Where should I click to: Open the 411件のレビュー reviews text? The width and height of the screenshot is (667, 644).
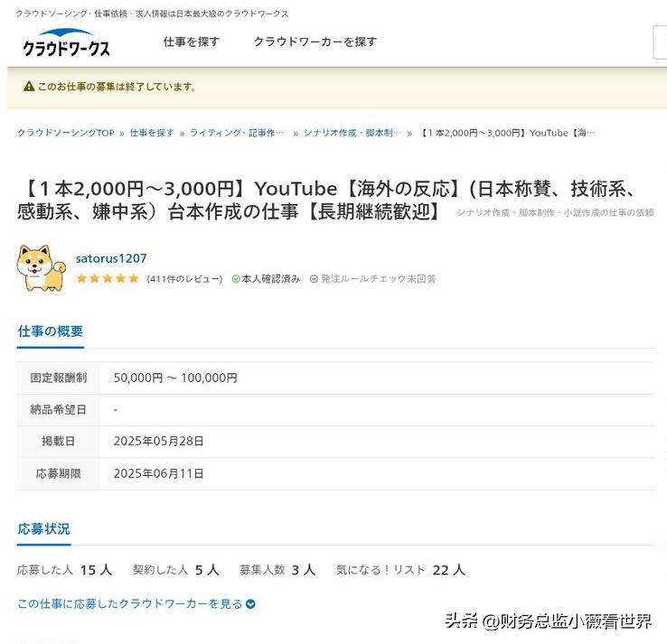click(184, 279)
